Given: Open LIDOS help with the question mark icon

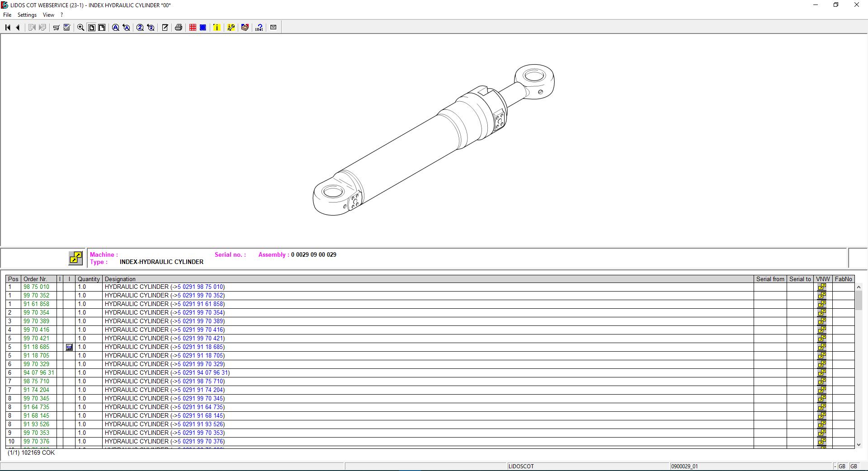Looking at the screenshot, I should pos(259,27).
